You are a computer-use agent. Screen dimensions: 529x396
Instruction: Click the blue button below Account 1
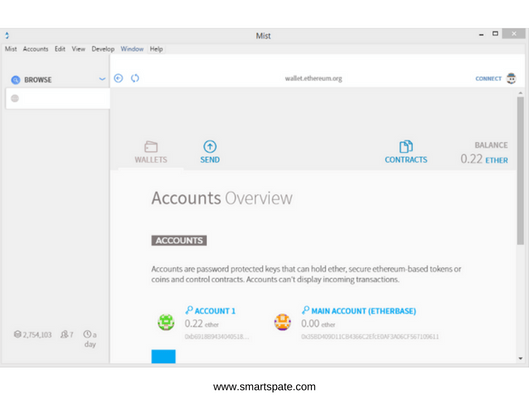pos(163,356)
